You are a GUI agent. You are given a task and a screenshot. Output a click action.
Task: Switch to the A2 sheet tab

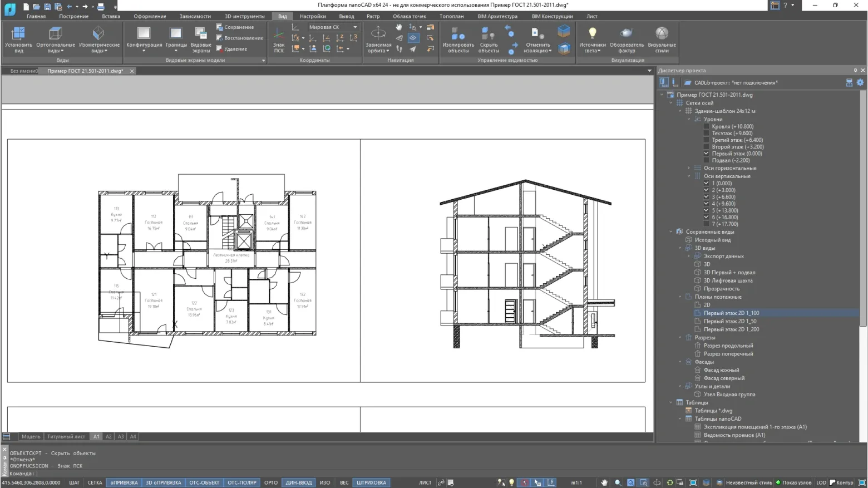[108, 437]
